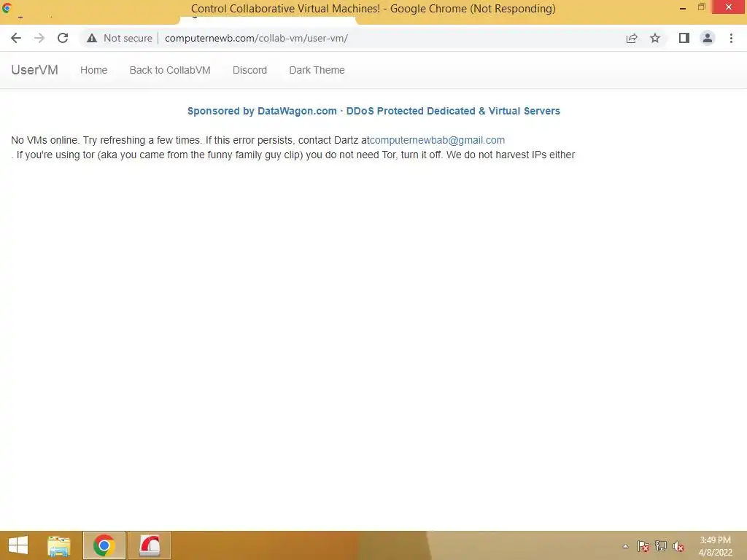Image resolution: width=747 pixels, height=560 pixels.
Task: Open the red-and-white app in the taskbar
Action: 149,545
